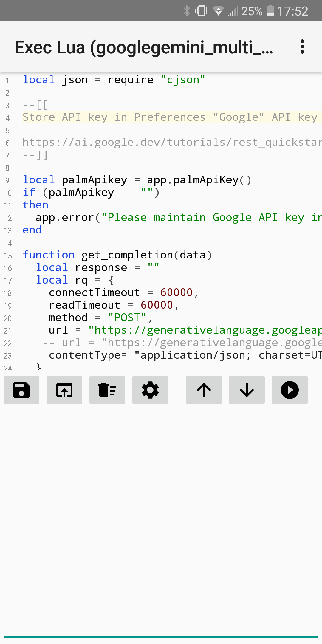Open editor settings gear icon

tap(150, 390)
